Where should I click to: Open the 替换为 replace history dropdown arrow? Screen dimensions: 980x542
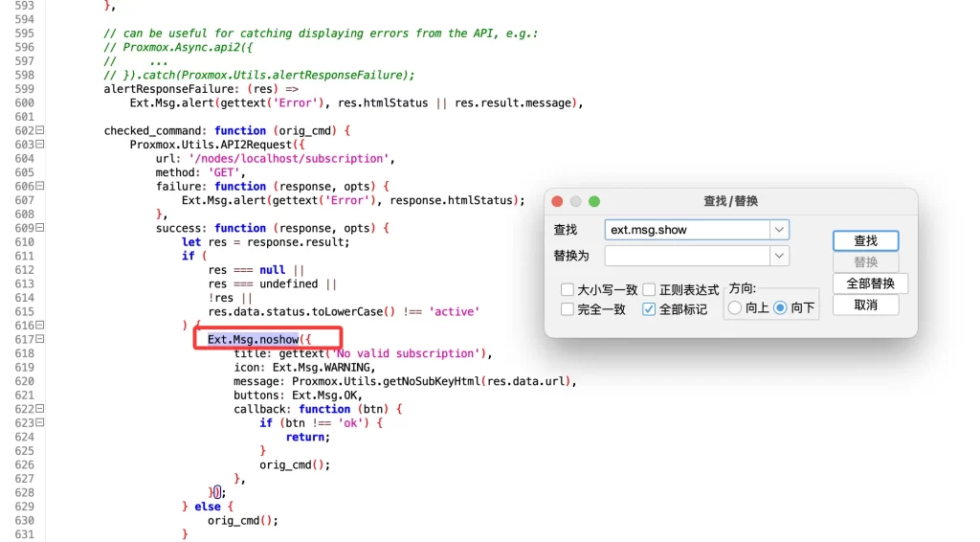[x=780, y=256]
